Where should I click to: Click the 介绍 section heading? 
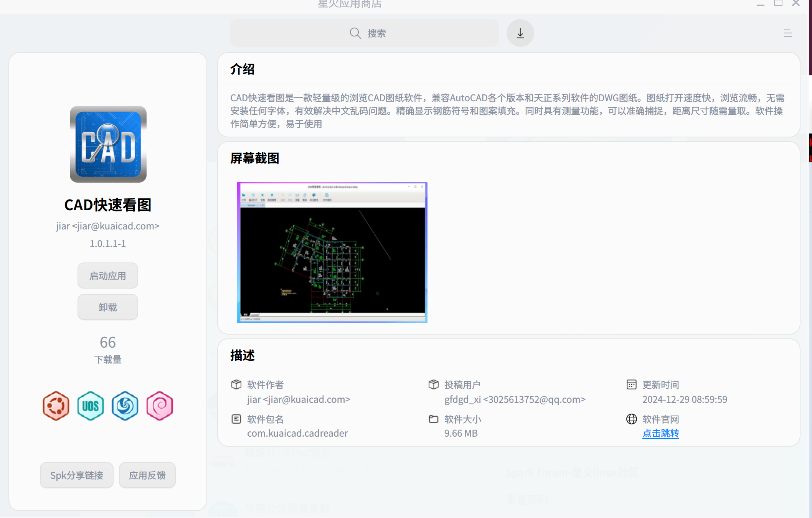tap(243, 69)
